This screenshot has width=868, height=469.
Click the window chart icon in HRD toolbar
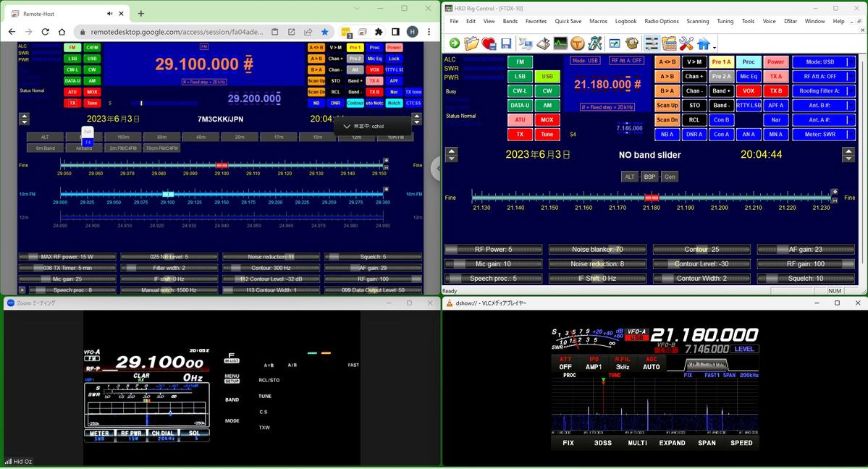point(615,43)
